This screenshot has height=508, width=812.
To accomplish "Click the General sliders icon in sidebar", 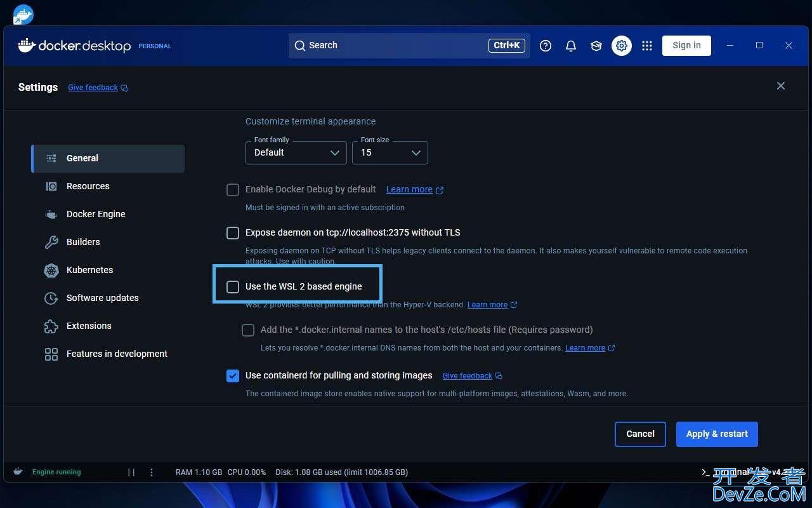I will 51,158.
